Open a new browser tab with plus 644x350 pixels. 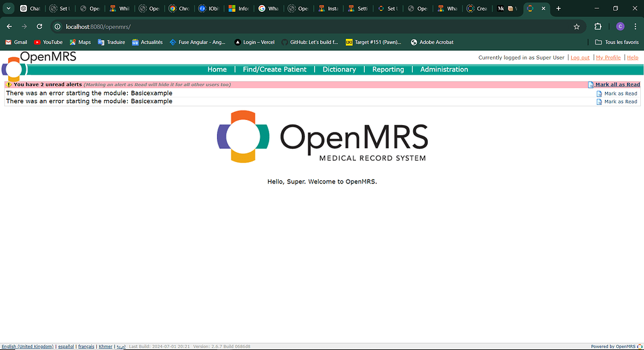(x=558, y=8)
